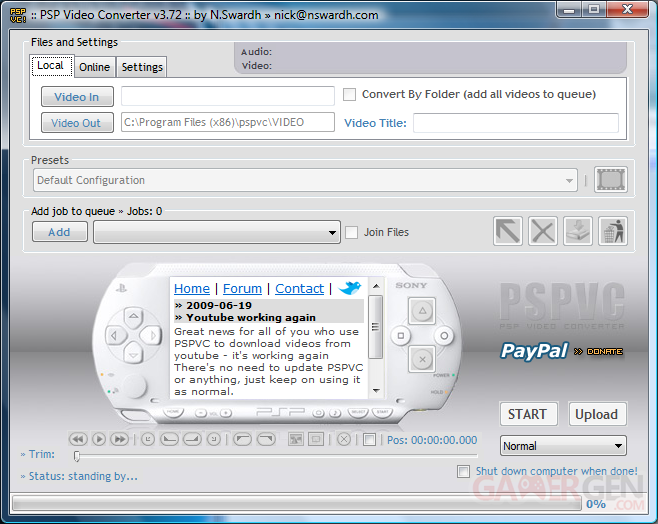Click the PSP D-pad up arrow

click(x=133, y=317)
